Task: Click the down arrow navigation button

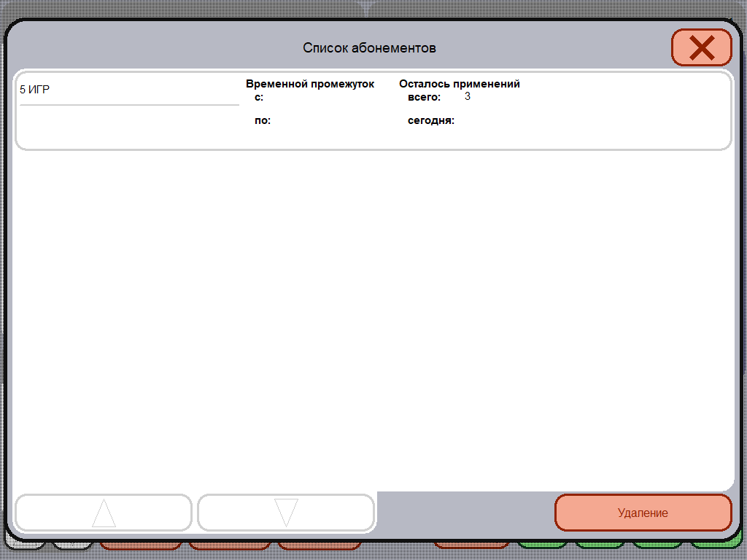Action: (x=286, y=513)
